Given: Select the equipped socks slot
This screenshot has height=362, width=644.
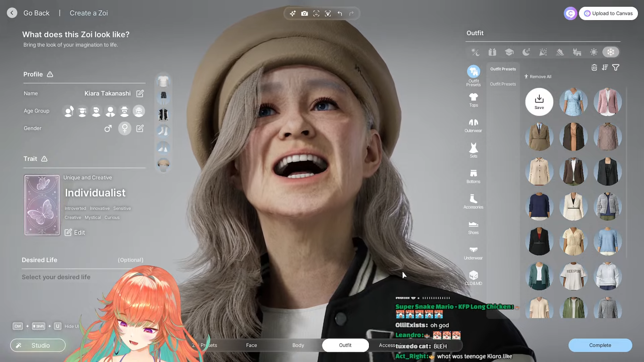Looking at the screenshot, I should 163,131.
